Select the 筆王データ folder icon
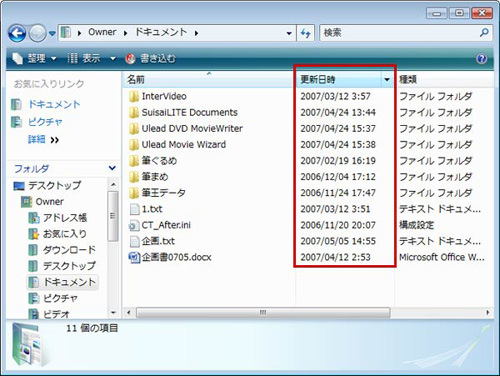 134,193
